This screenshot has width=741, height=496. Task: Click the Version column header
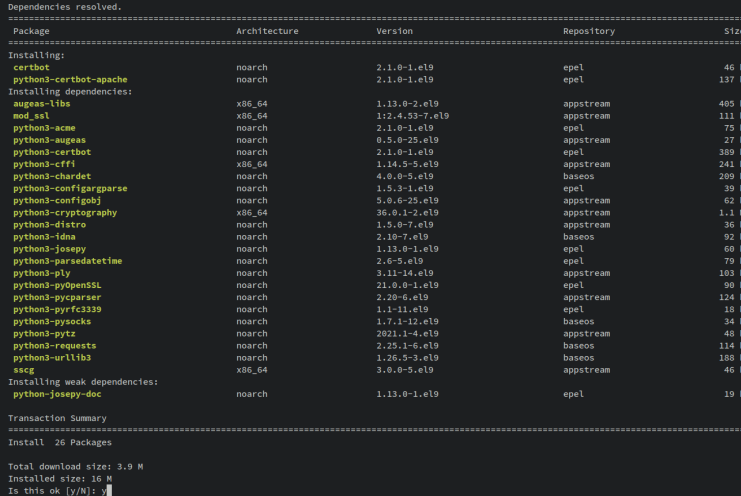394,31
